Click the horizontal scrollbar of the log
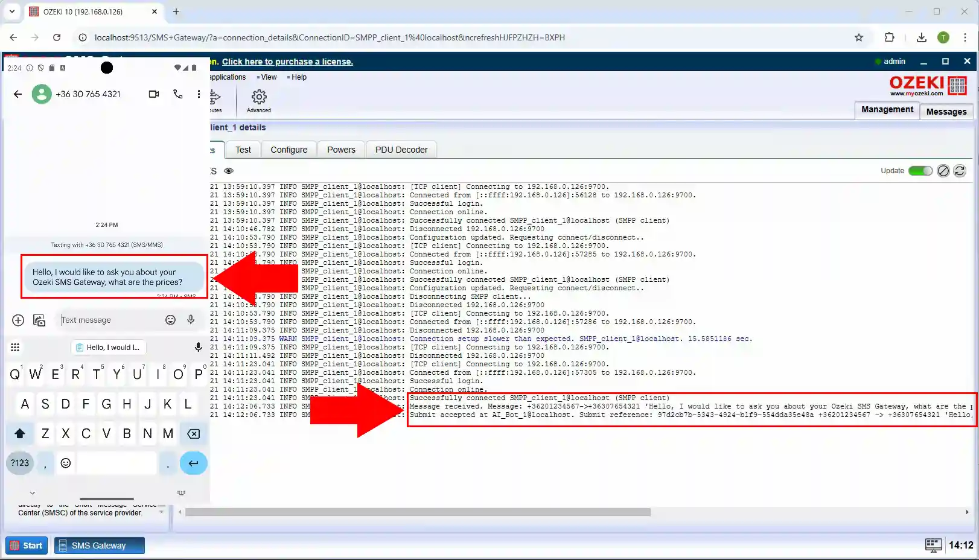This screenshot has width=979, height=560. pyautogui.click(x=418, y=512)
